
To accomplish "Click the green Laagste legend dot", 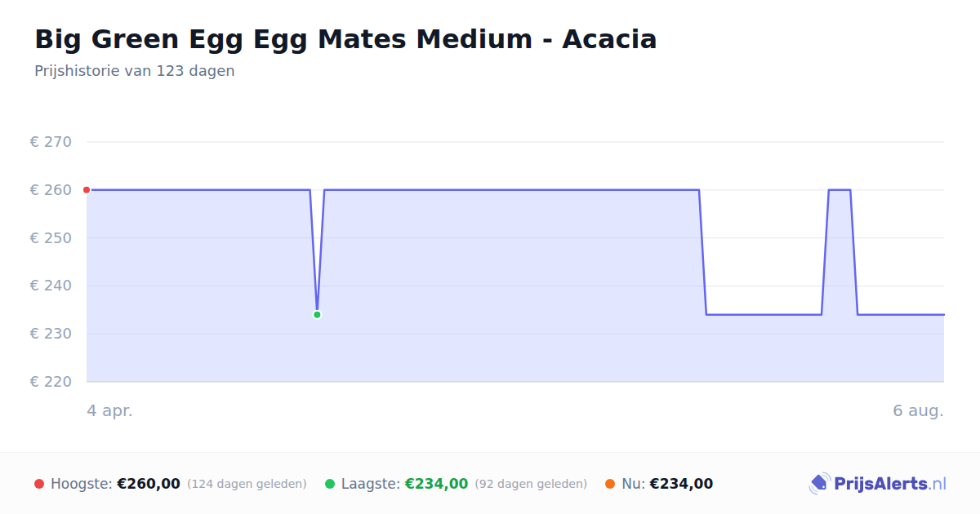I will (x=330, y=484).
